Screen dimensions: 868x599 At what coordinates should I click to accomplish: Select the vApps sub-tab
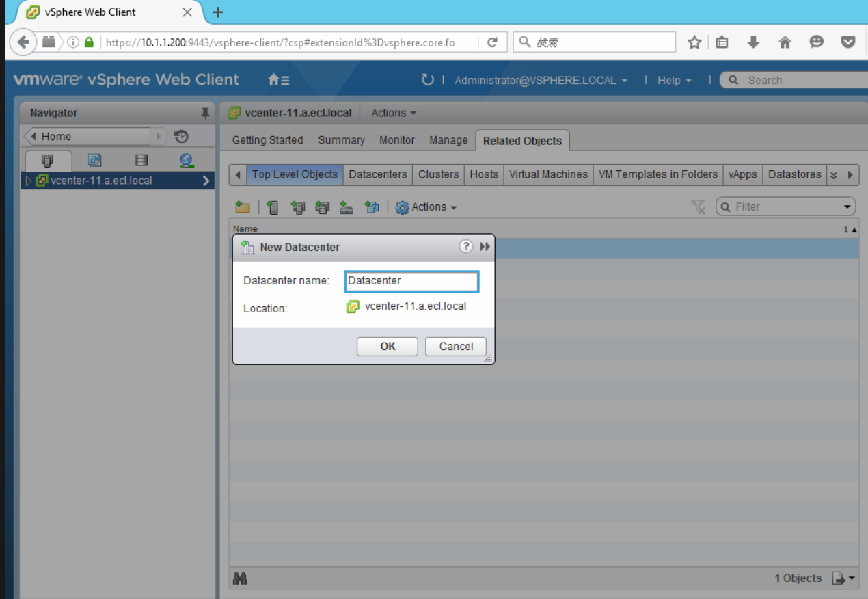(x=743, y=174)
